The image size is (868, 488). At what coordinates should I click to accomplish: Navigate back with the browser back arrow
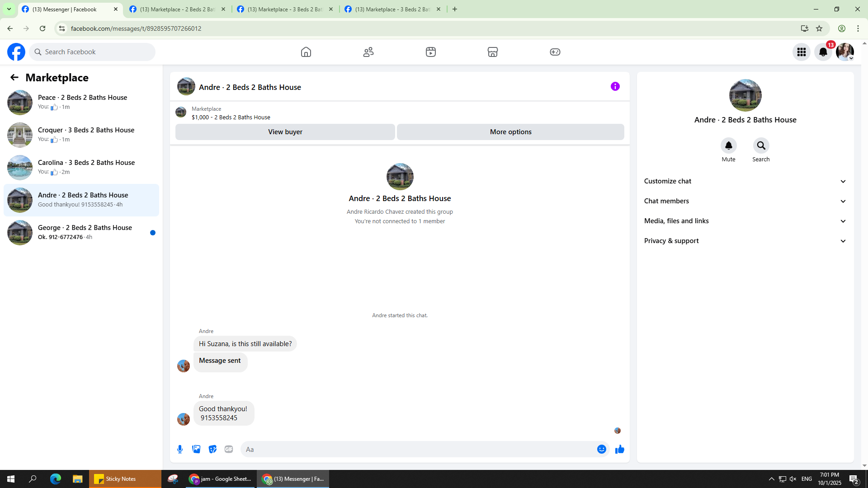pyautogui.click(x=10, y=28)
